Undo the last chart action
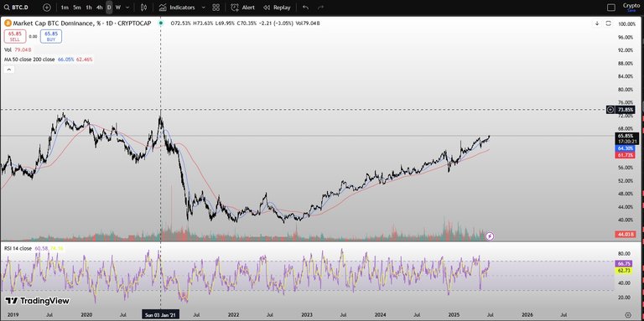Image resolution: width=644 pixels, height=321 pixels. pyautogui.click(x=305, y=8)
